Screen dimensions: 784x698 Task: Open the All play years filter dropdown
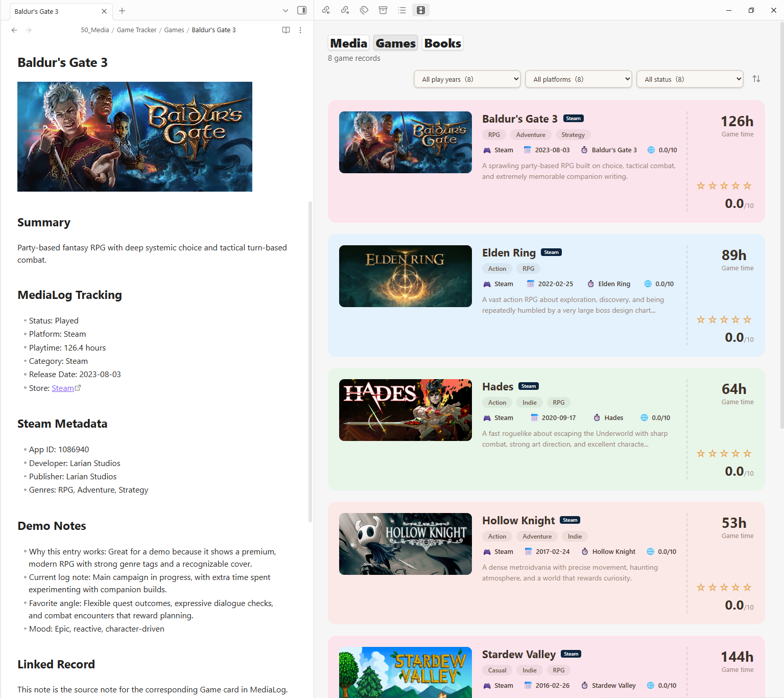(467, 79)
